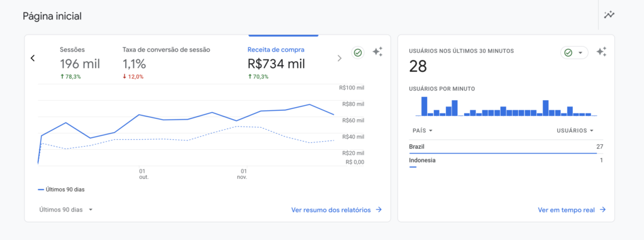Open data quality dropdown on realtime card
644x240 pixels.
click(x=574, y=53)
